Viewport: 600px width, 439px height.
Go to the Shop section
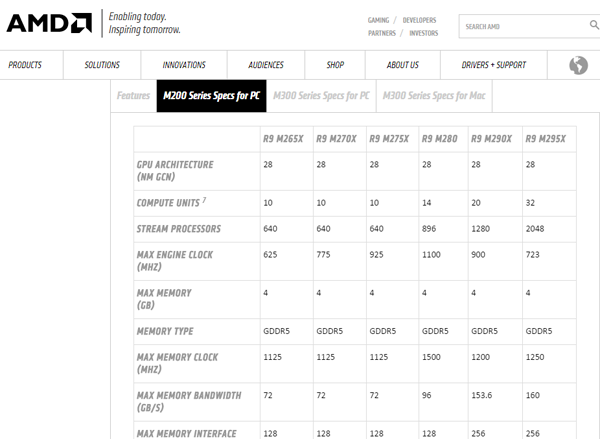click(x=335, y=65)
